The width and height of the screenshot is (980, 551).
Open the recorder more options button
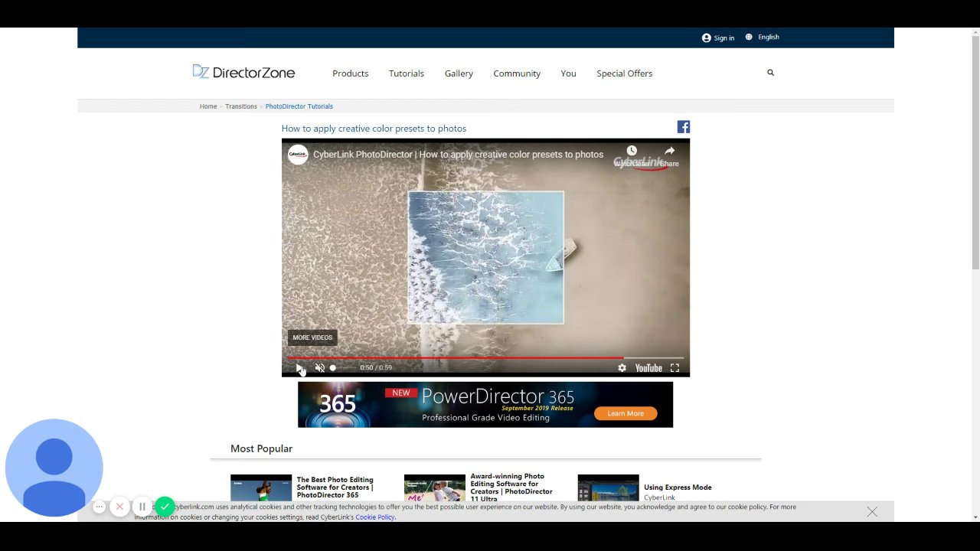[99, 507]
